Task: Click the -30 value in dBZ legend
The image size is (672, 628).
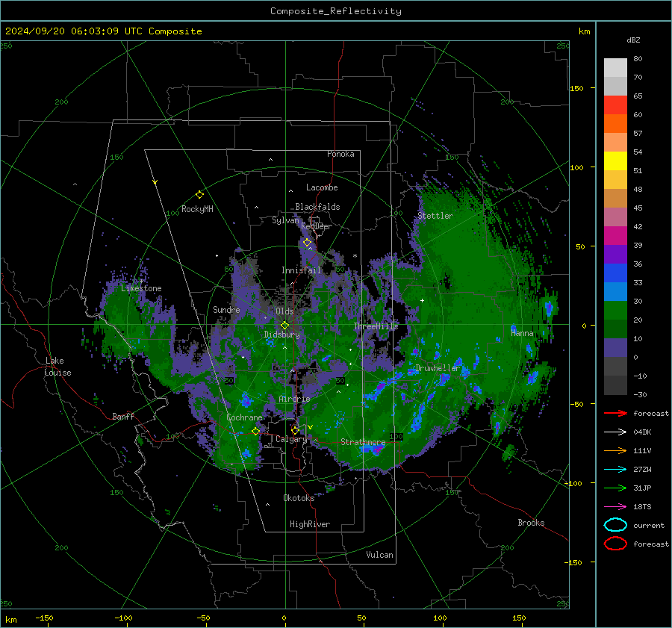Action: click(x=640, y=394)
